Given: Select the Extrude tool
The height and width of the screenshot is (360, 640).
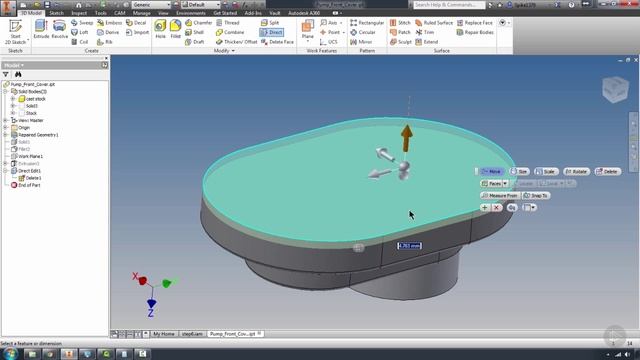Looking at the screenshot, I should tap(41, 29).
